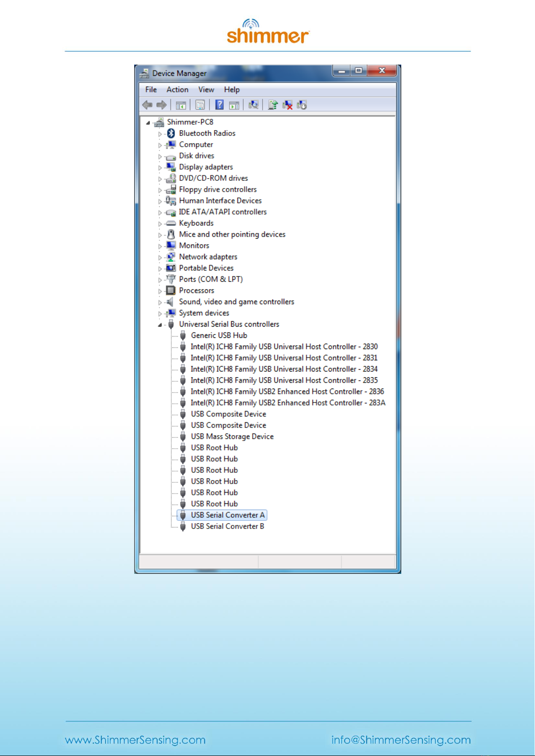Expand the Monitors node

160,246
